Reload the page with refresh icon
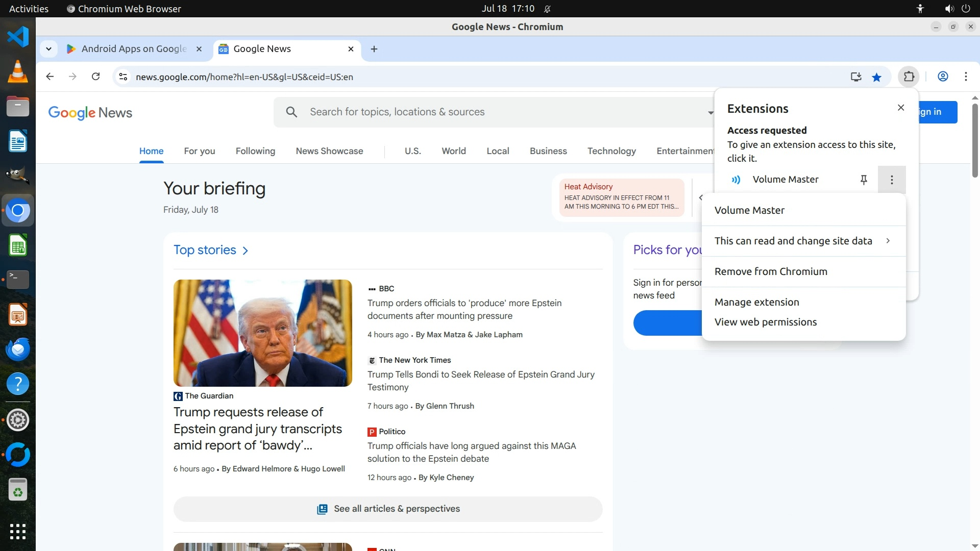 tap(95, 77)
